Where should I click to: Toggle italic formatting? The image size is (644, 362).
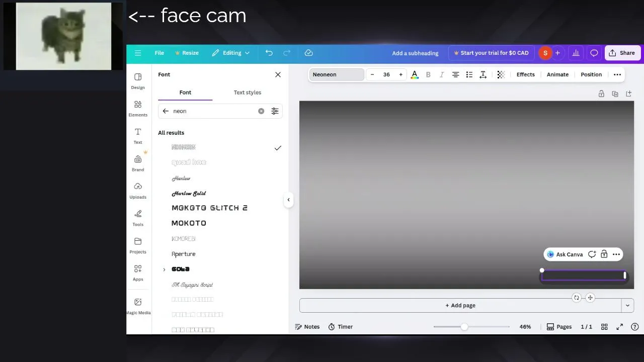click(x=442, y=74)
